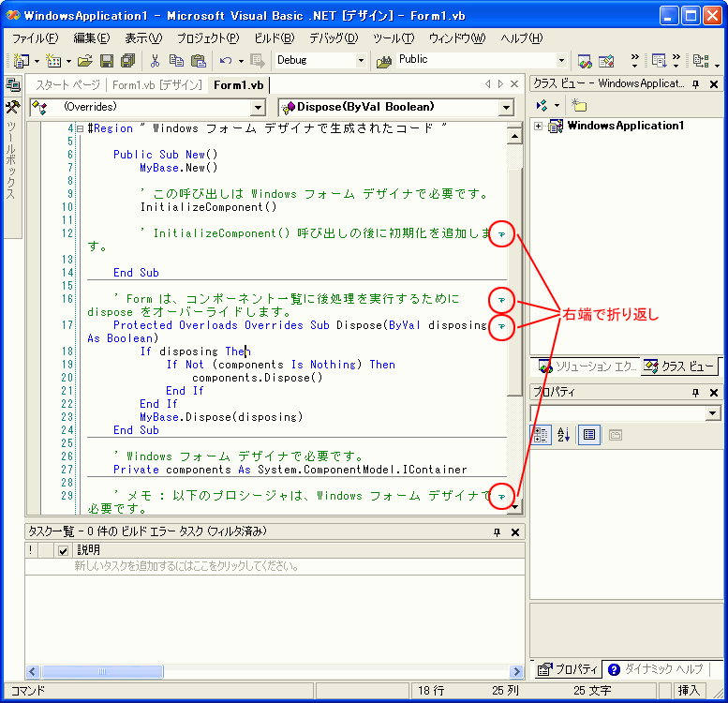Open Server Explorer from left sidebar
This screenshot has width=728, height=703.
pos(12,85)
